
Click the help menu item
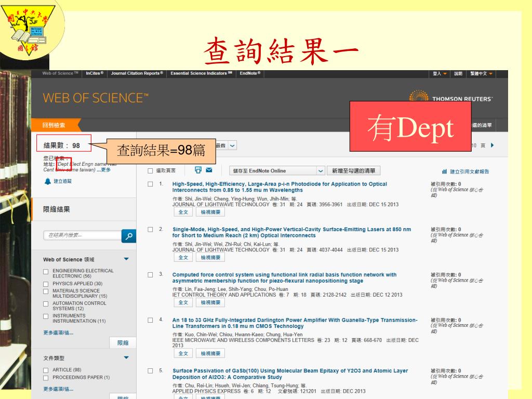[458, 74]
